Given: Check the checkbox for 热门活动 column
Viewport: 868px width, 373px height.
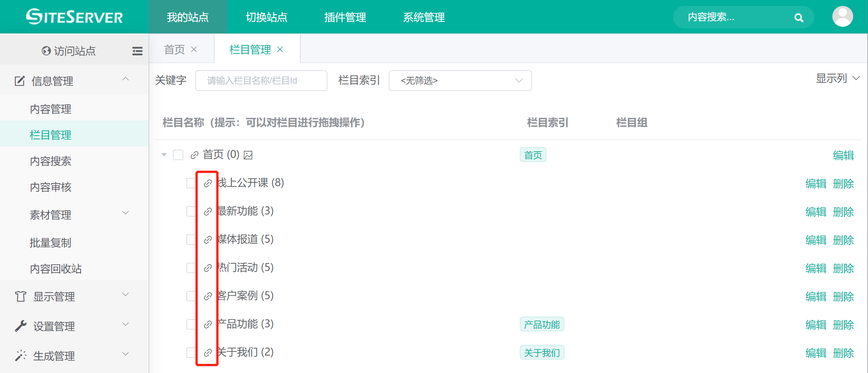Looking at the screenshot, I should coord(191,267).
